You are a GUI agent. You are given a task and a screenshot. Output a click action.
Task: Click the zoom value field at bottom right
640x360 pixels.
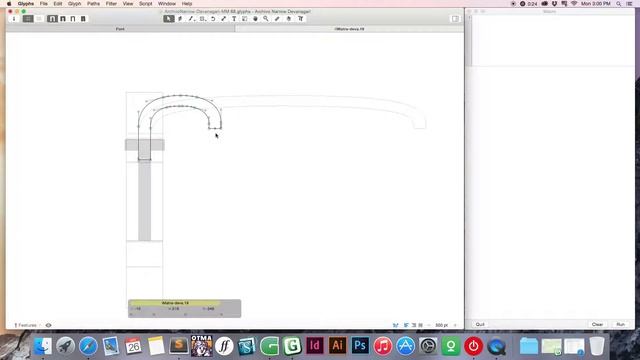[x=441, y=325]
